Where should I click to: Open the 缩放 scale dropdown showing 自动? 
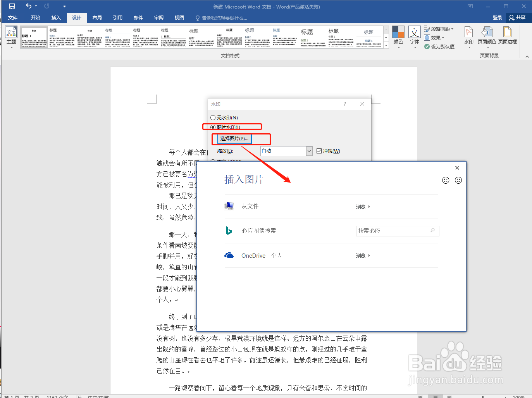(309, 151)
